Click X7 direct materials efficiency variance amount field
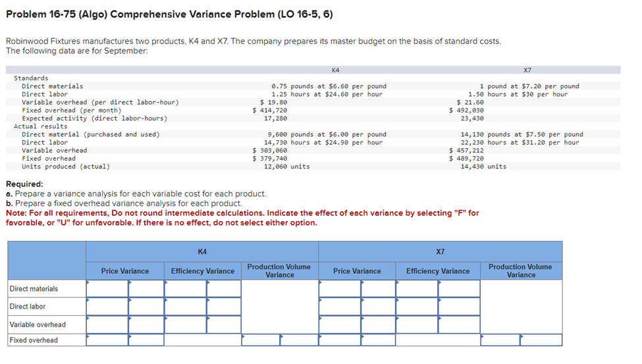 click(417, 289)
